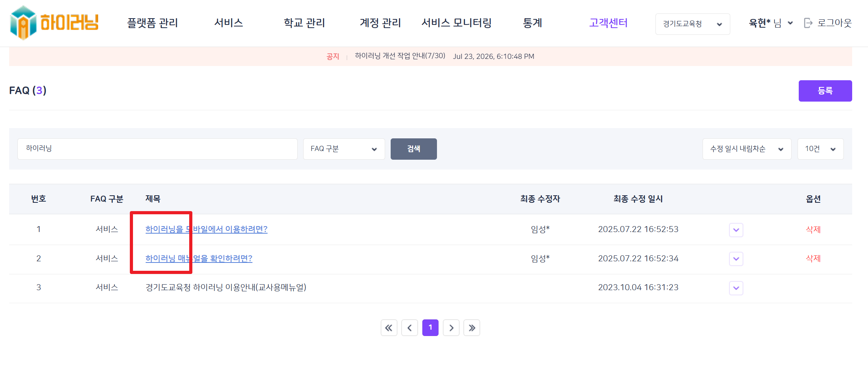Click the FAQ (3) page heading
The height and width of the screenshot is (387, 868).
point(28,91)
